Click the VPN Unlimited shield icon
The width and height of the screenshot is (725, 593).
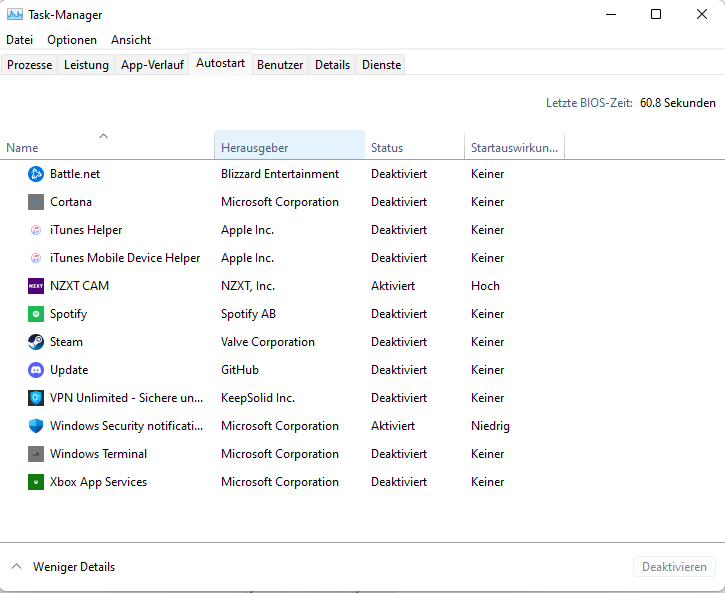[x=36, y=398]
